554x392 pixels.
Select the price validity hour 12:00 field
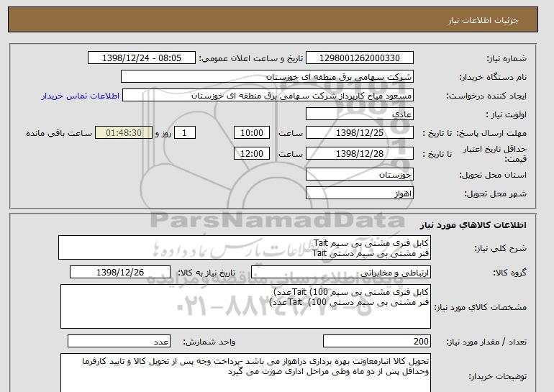[x=253, y=153]
